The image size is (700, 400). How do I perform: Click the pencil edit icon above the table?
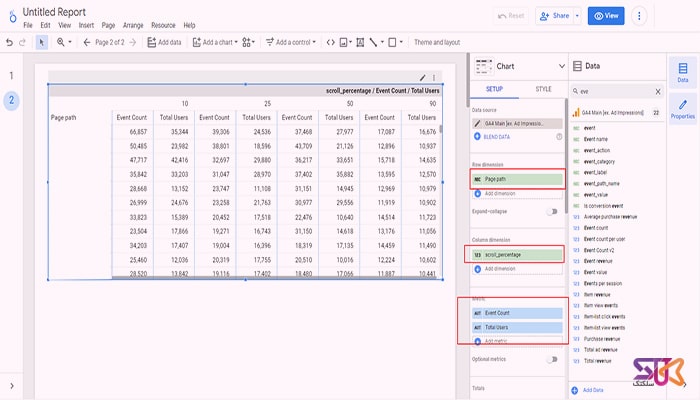tap(422, 78)
